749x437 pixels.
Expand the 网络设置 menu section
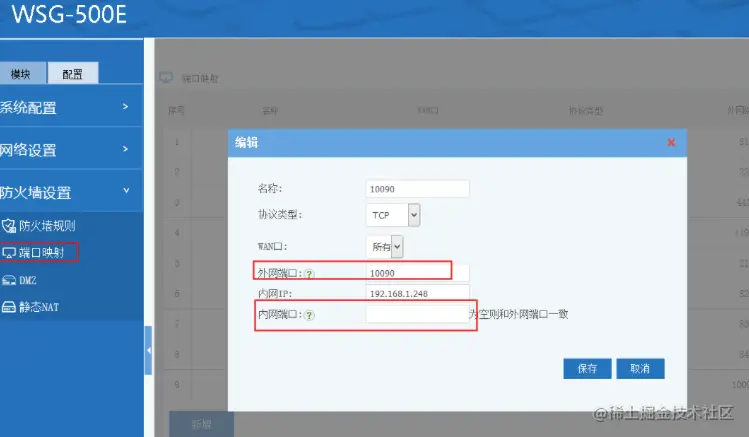tap(72, 149)
